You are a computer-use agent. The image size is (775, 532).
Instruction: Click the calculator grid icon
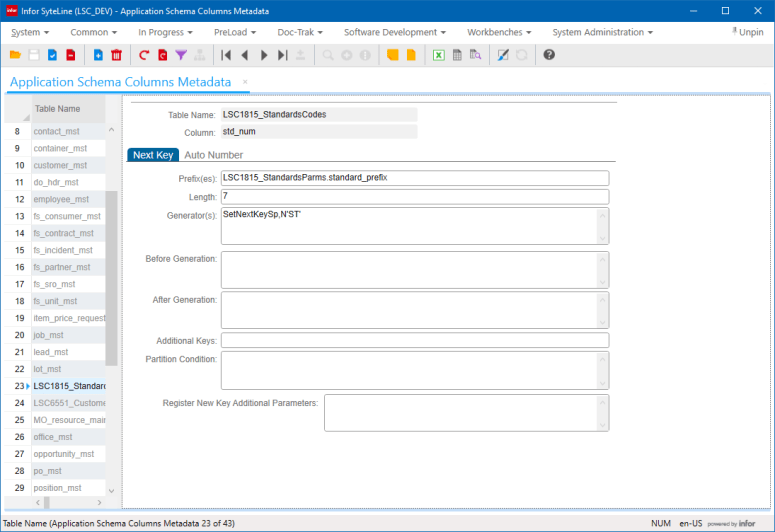point(457,55)
